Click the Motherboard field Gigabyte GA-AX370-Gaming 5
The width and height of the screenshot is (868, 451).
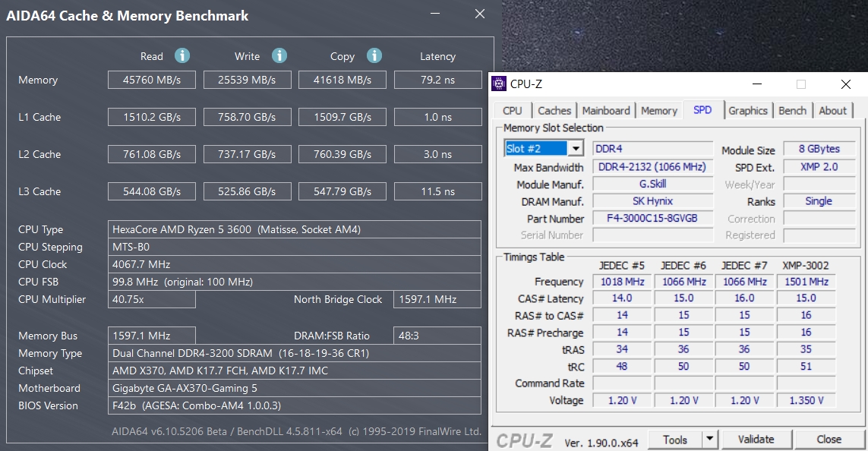click(295, 388)
